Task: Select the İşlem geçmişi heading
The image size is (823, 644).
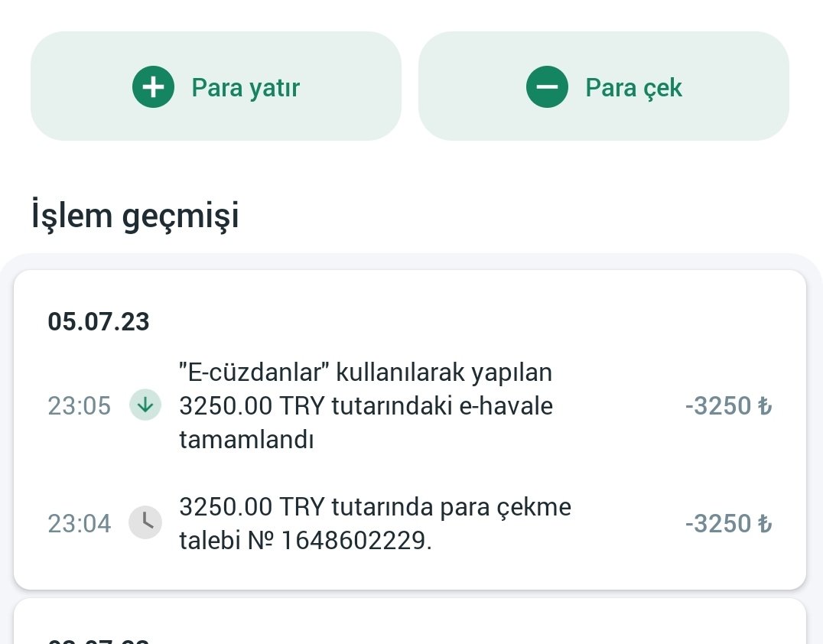Action: 135,215
